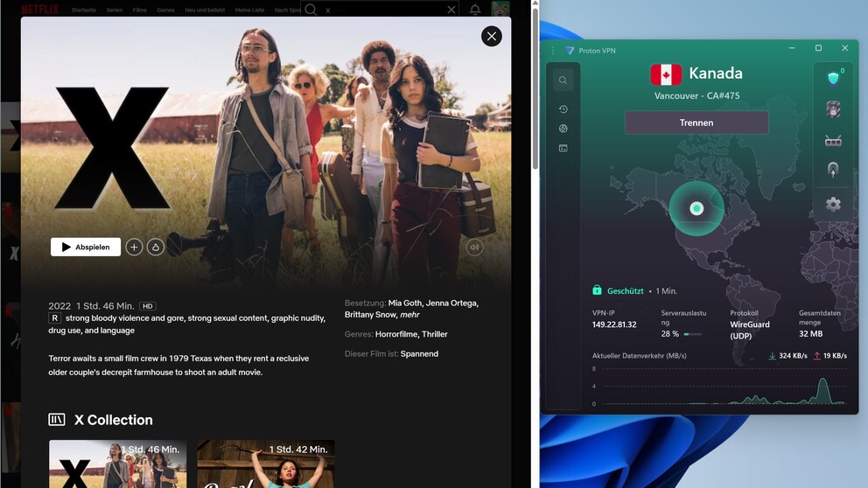Toggle the trailer sound speaker icon

pos(474,247)
